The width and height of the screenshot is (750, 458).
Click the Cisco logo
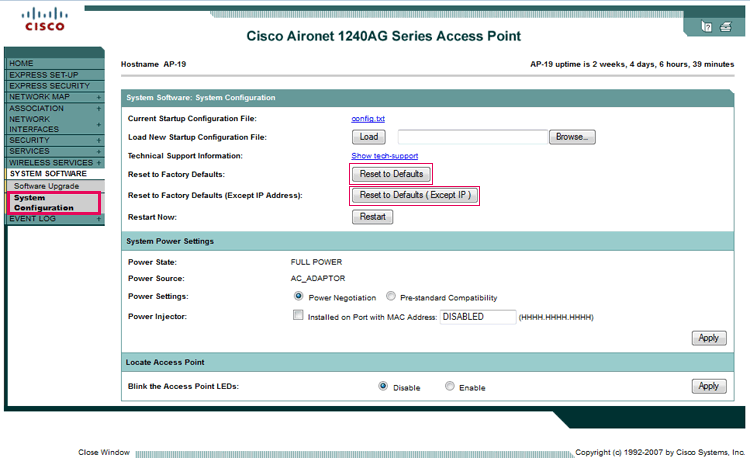click(44, 19)
